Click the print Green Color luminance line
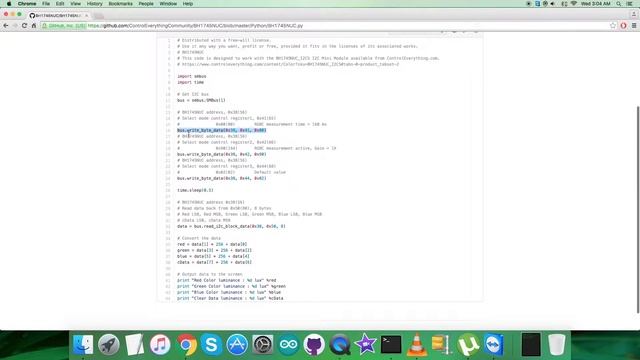The height and width of the screenshot is (360, 640). [x=231, y=287]
